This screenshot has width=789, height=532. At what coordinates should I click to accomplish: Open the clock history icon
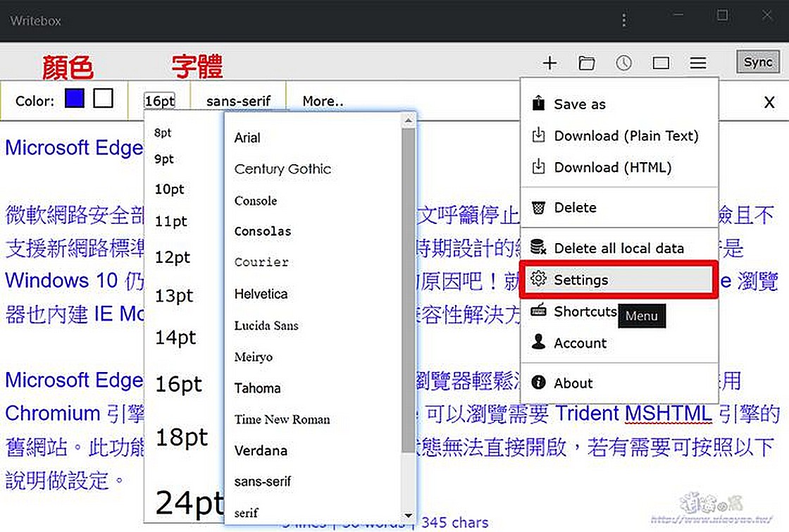(623, 63)
